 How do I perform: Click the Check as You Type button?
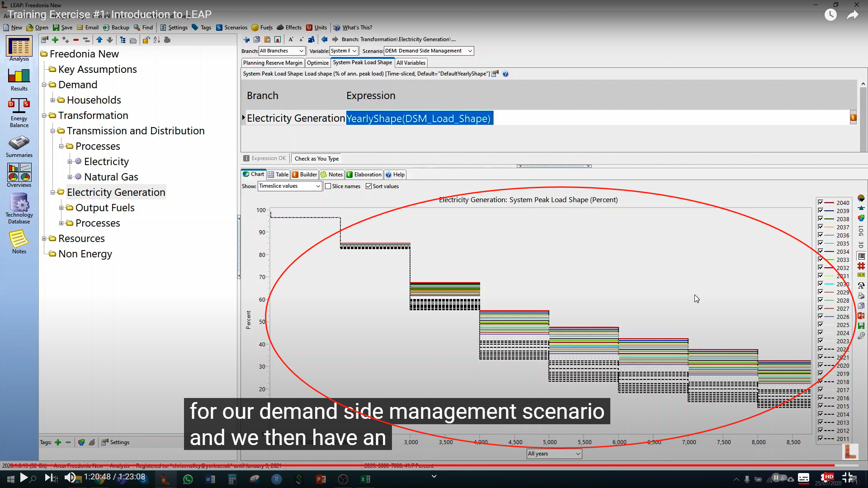coord(316,159)
